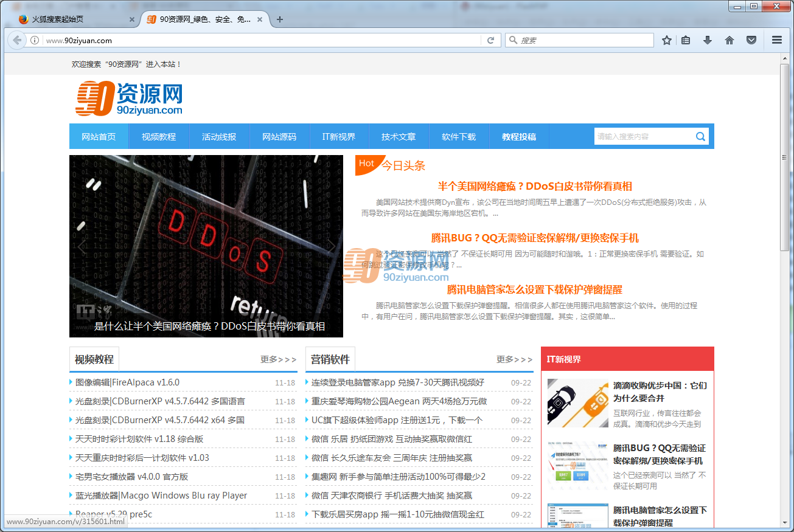Close the 90资源网 tab
The height and width of the screenshot is (532, 794).
(260, 19)
